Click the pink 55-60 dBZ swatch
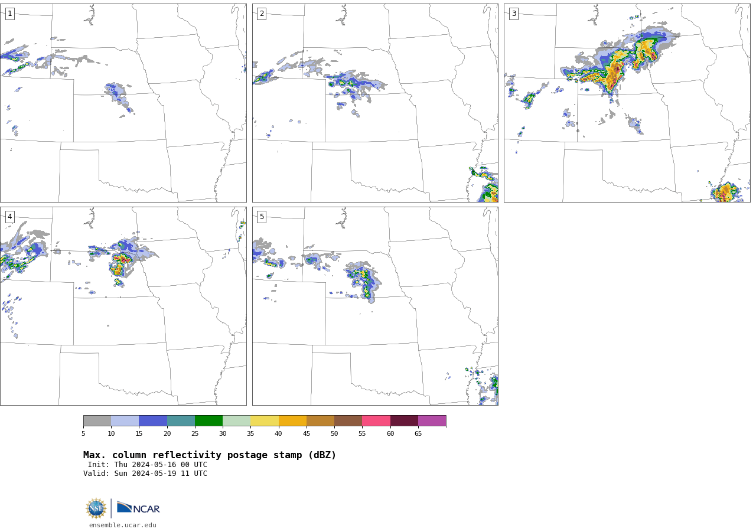The width and height of the screenshot is (756, 532). 376,420
